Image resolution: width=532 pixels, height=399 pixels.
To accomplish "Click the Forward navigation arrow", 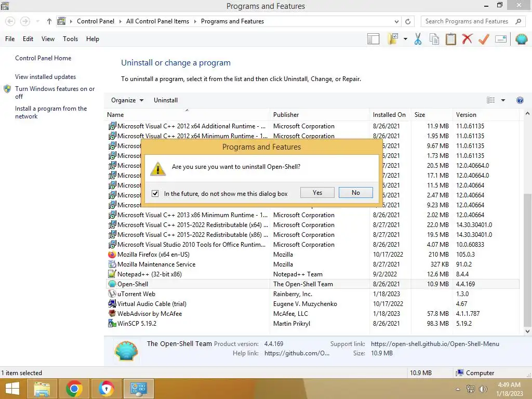I will 25,21.
